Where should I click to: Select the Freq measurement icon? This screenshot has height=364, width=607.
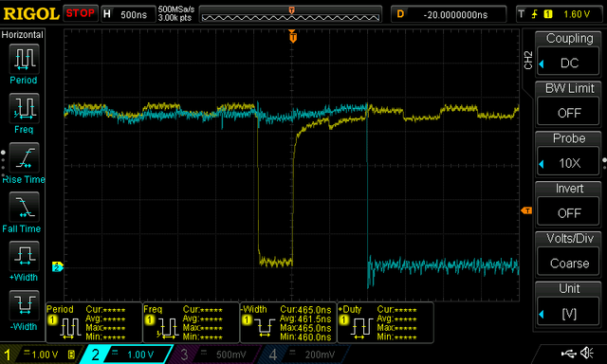24,108
